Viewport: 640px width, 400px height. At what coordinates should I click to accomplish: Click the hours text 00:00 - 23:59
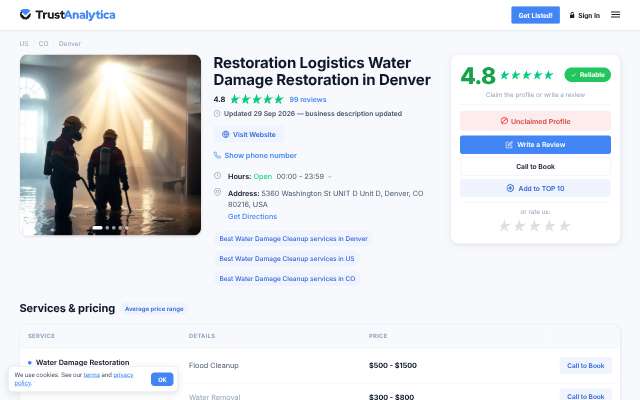[300, 176]
